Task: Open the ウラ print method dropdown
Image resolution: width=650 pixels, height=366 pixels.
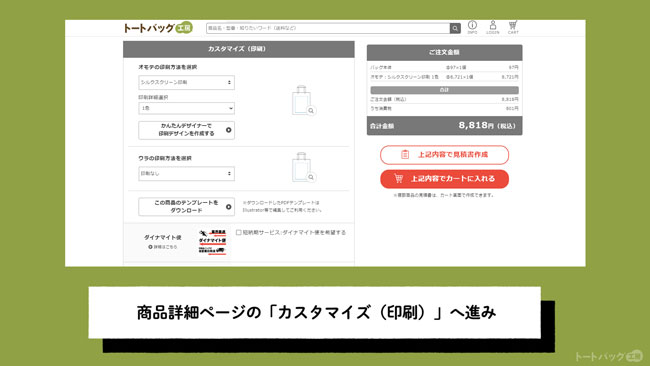Action: click(x=187, y=174)
